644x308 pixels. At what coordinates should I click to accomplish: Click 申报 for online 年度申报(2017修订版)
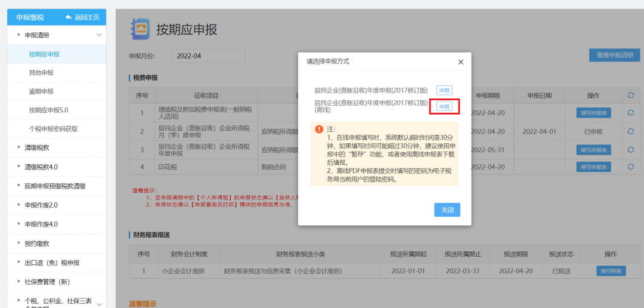tap(444, 91)
